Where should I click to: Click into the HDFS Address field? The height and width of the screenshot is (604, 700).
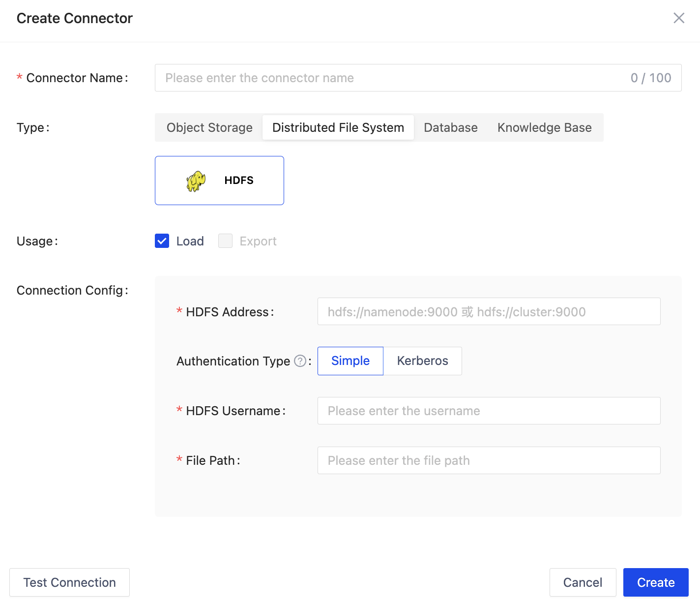point(489,311)
